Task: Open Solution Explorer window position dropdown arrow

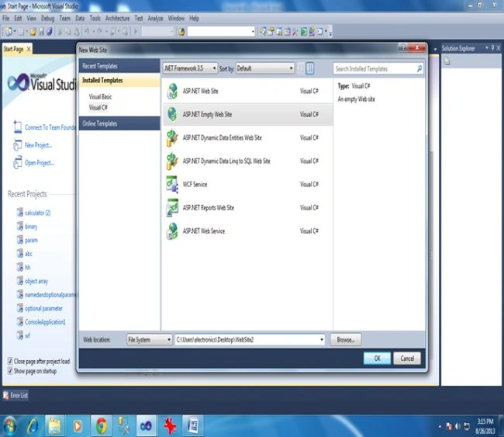Action: 487,48
